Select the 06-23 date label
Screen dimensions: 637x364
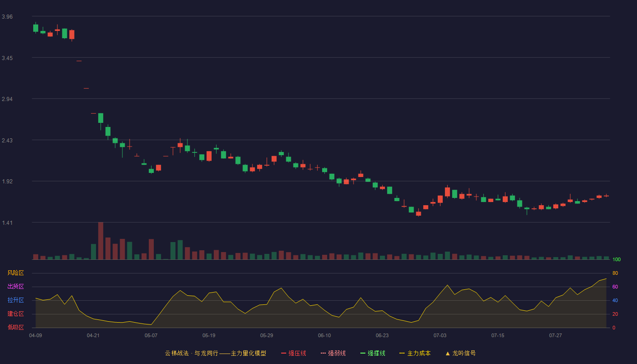pos(382,335)
